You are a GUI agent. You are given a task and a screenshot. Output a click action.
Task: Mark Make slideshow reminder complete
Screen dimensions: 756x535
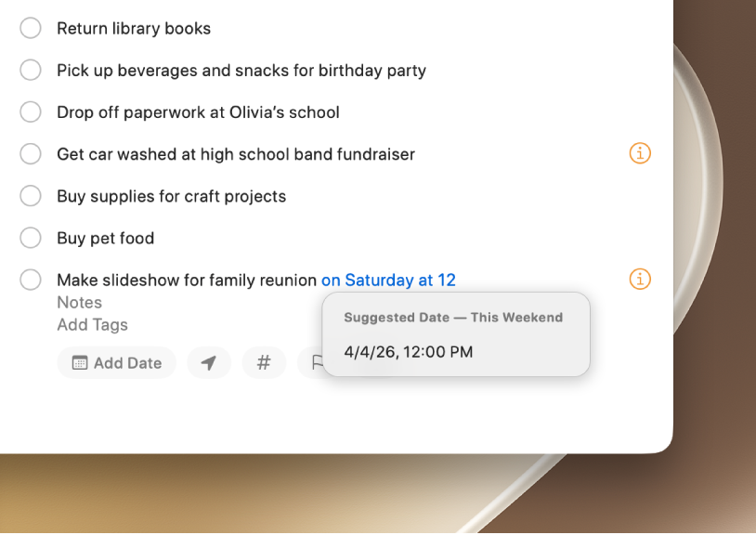point(31,280)
